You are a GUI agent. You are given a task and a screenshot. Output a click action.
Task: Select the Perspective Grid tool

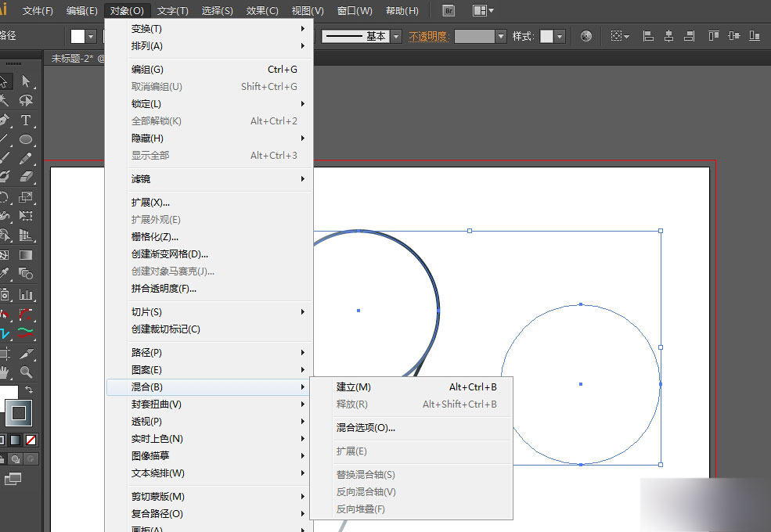pos(26,235)
